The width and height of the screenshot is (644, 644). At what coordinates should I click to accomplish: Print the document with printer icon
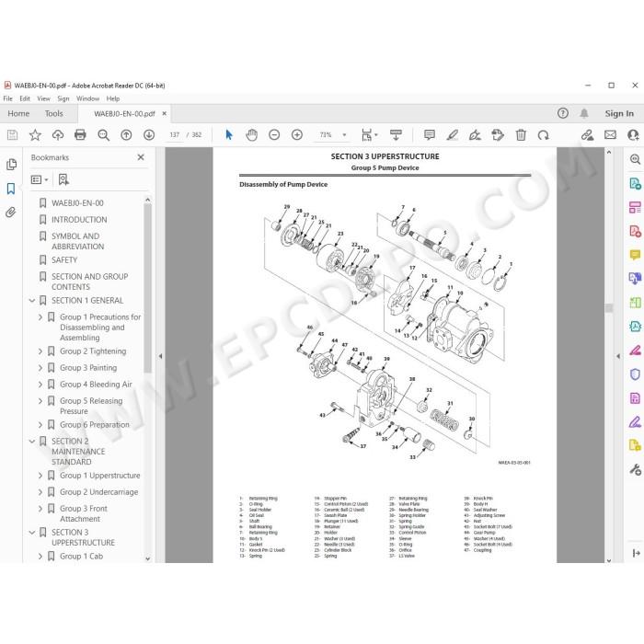tap(80, 134)
